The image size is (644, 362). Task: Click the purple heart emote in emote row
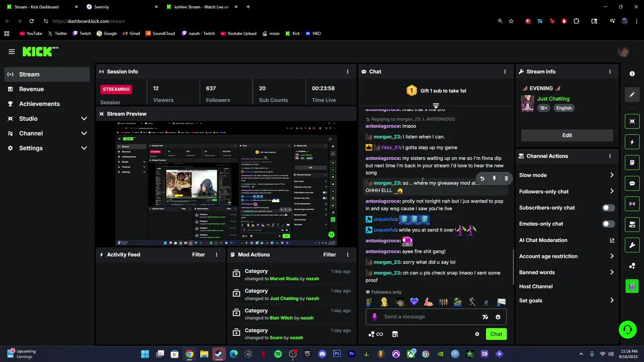click(x=414, y=302)
